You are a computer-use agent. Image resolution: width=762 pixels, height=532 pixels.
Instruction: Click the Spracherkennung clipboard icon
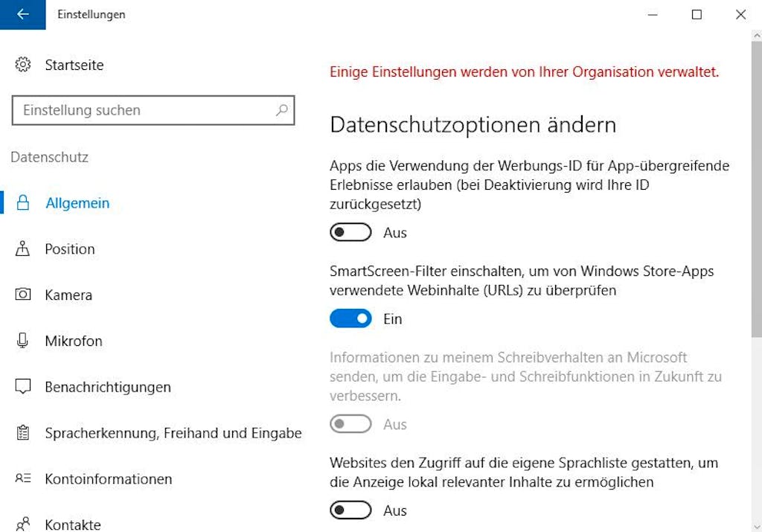[x=23, y=432]
